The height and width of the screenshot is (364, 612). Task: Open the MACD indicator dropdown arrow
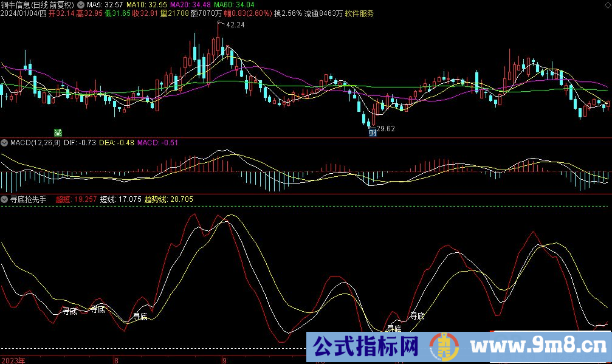click(x=4, y=143)
